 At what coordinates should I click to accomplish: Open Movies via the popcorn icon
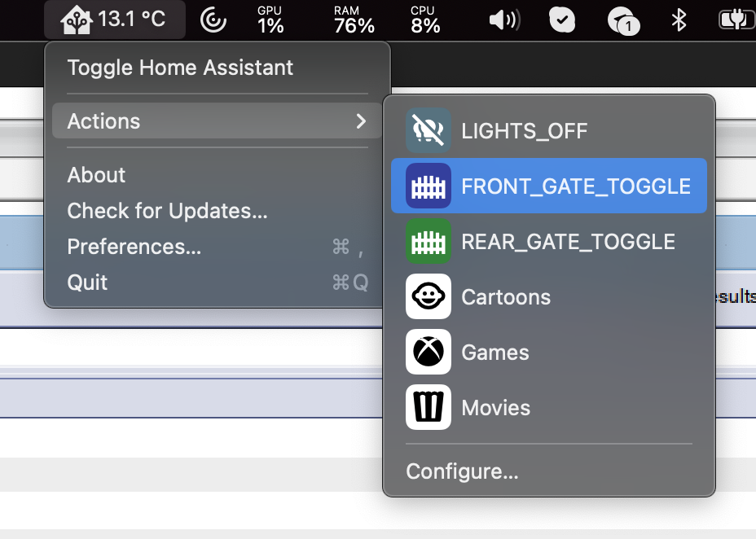(428, 407)
